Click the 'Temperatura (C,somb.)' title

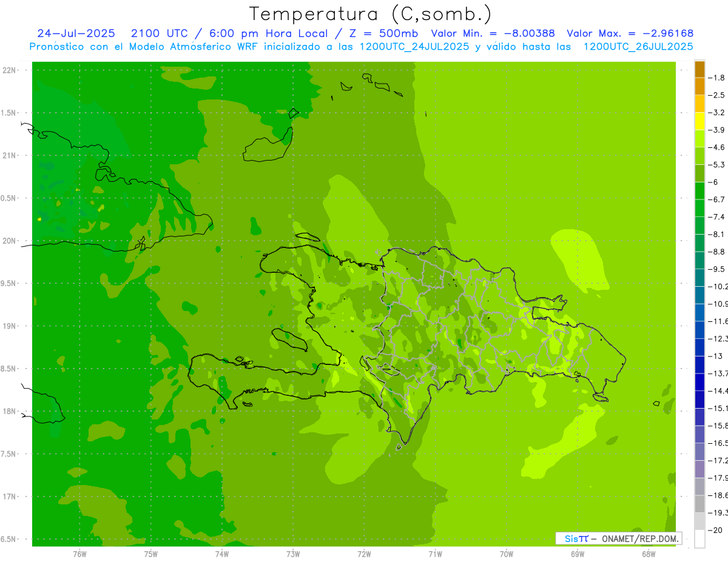tap(371, 14)
